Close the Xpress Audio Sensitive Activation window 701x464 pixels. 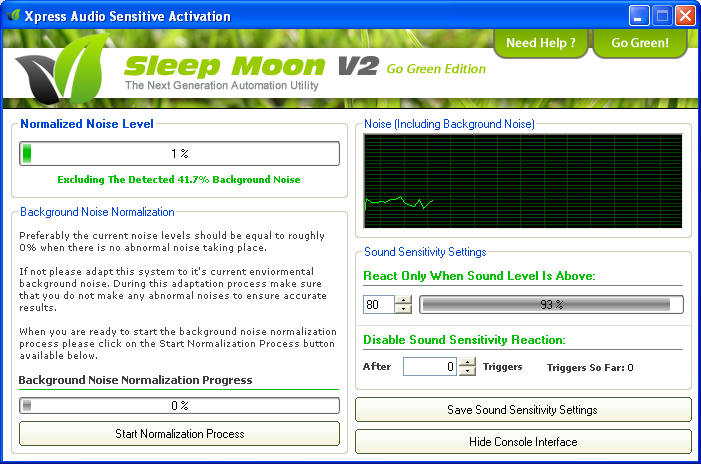click(x=685, y=16)
